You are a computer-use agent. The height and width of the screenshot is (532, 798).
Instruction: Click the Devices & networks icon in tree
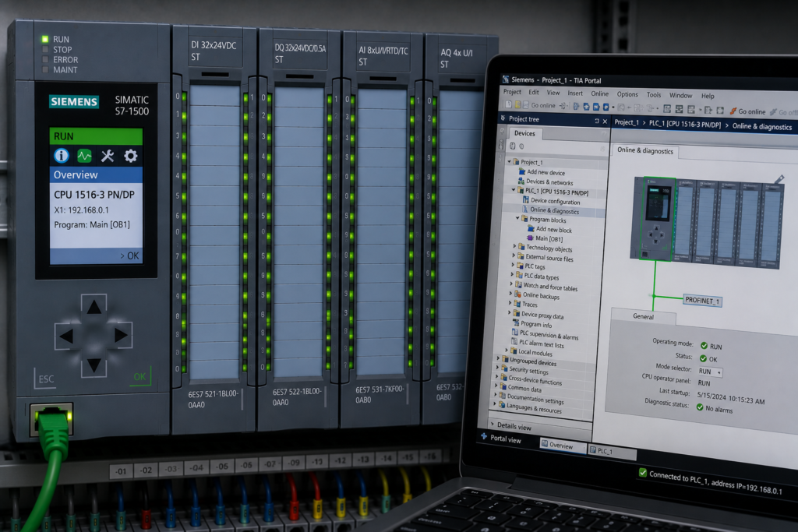pos(521,181)
